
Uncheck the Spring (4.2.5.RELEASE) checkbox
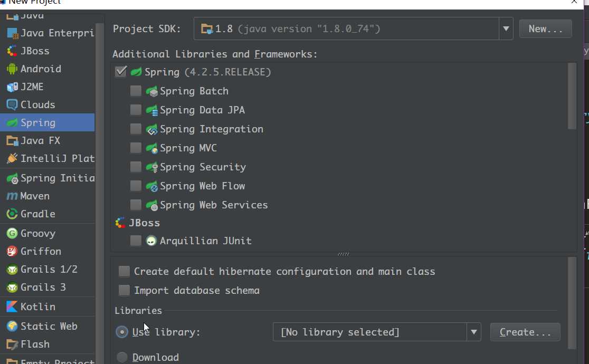[x=121, y=71]
